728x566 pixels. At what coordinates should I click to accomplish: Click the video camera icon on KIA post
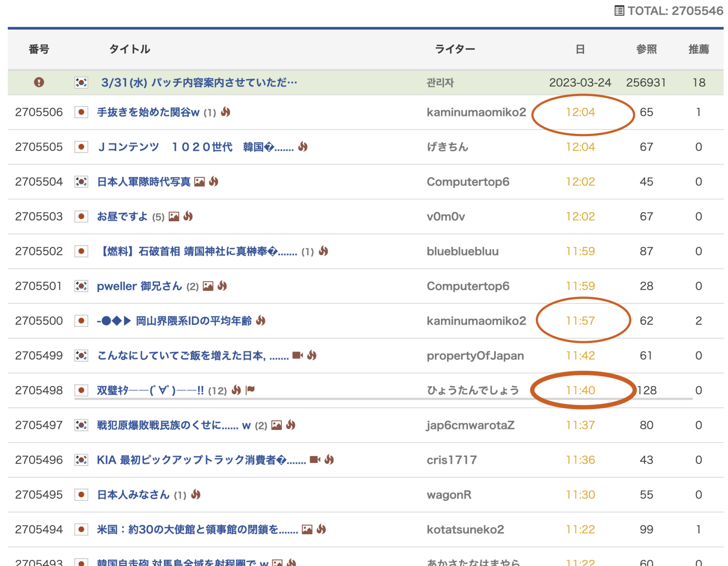point(315,460)
